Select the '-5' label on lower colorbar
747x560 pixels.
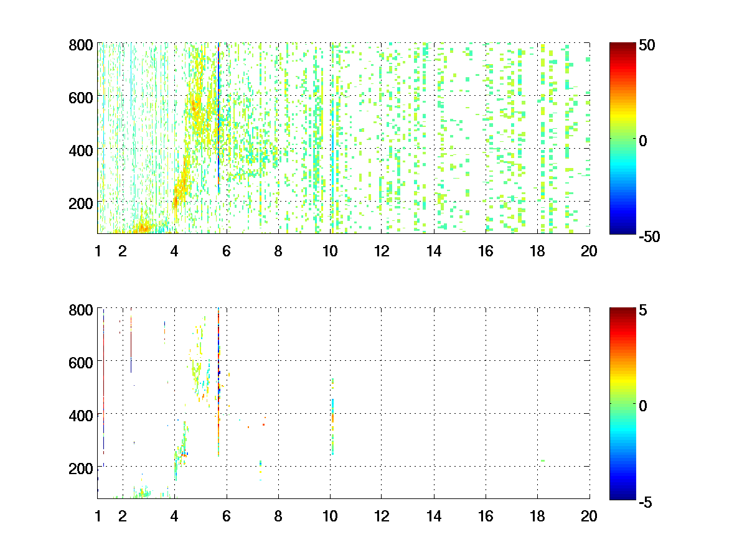[645, 501]
